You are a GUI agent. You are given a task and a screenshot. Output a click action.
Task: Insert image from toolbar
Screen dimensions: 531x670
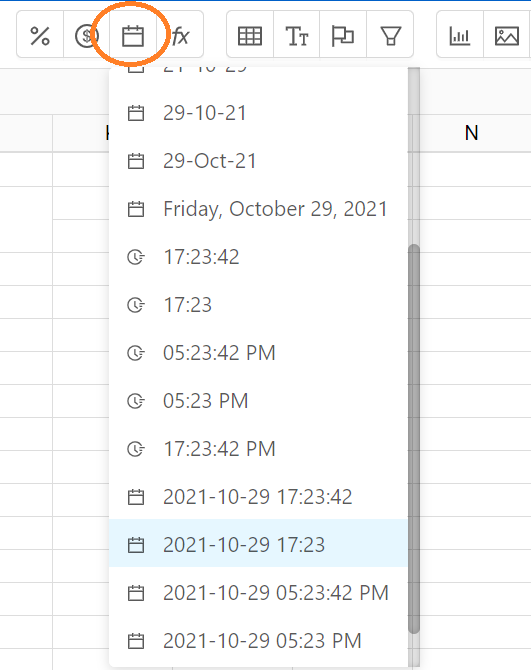507,35
